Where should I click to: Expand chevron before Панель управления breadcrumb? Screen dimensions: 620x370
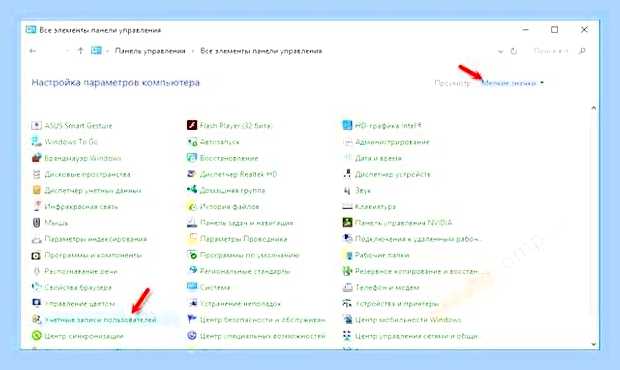coord(107,51)
